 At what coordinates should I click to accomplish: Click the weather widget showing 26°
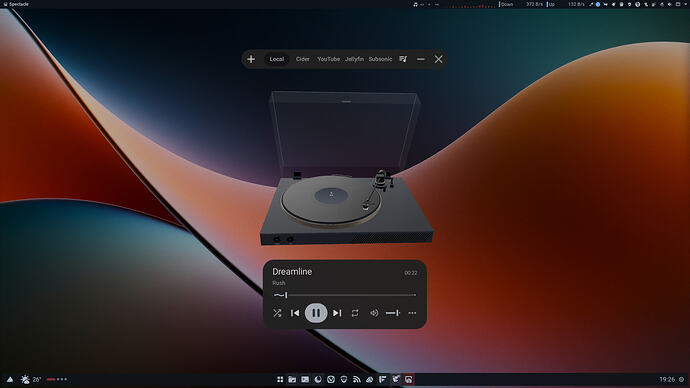31,379
